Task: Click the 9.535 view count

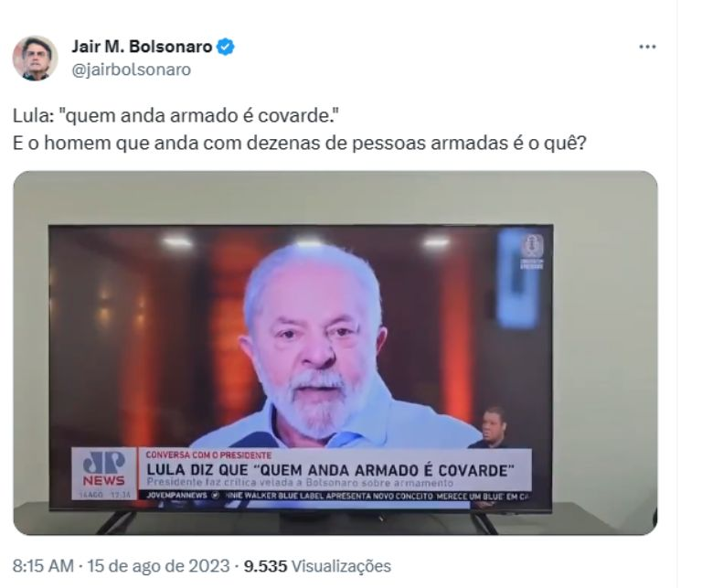Action: click(x=265, y=566)
